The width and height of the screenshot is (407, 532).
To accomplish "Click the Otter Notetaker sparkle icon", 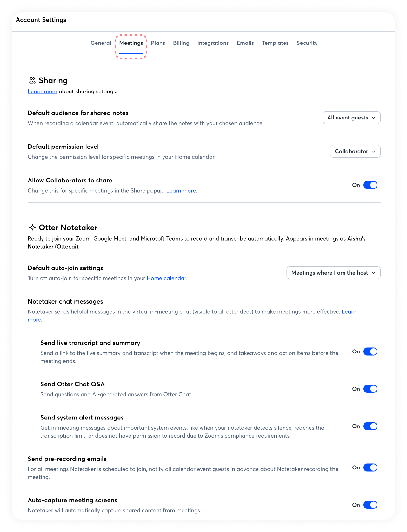I will click(32, 228).
